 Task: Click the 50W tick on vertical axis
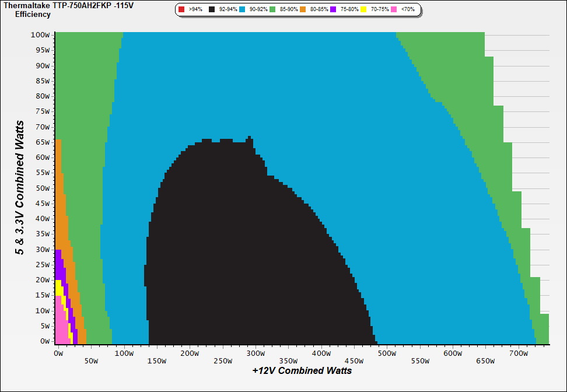tap(42, 188)
